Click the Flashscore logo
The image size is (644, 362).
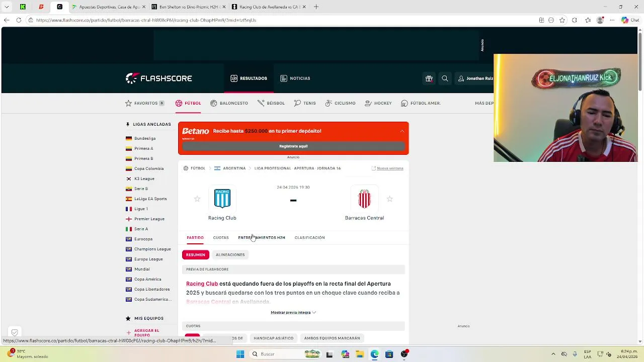tap(158, 78)
